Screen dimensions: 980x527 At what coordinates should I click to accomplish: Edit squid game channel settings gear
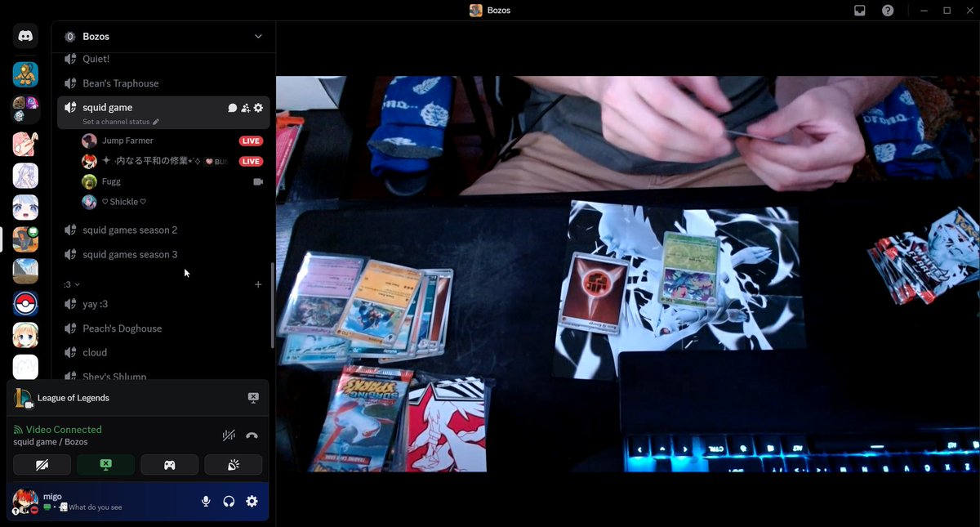click(258, 108)
